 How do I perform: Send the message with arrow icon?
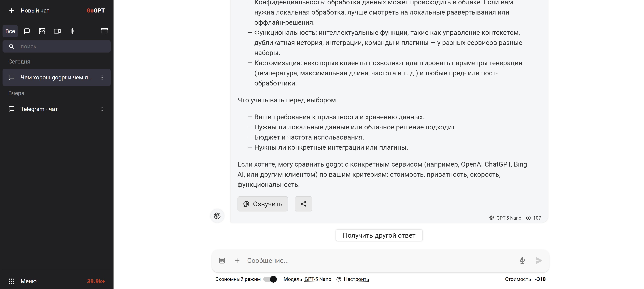tap(539, 261)
